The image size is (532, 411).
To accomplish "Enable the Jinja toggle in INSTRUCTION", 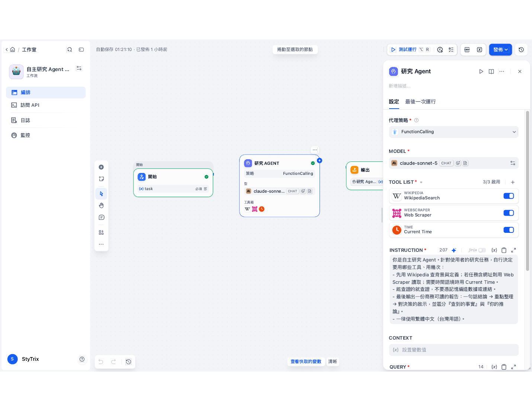I will point(482,250).
